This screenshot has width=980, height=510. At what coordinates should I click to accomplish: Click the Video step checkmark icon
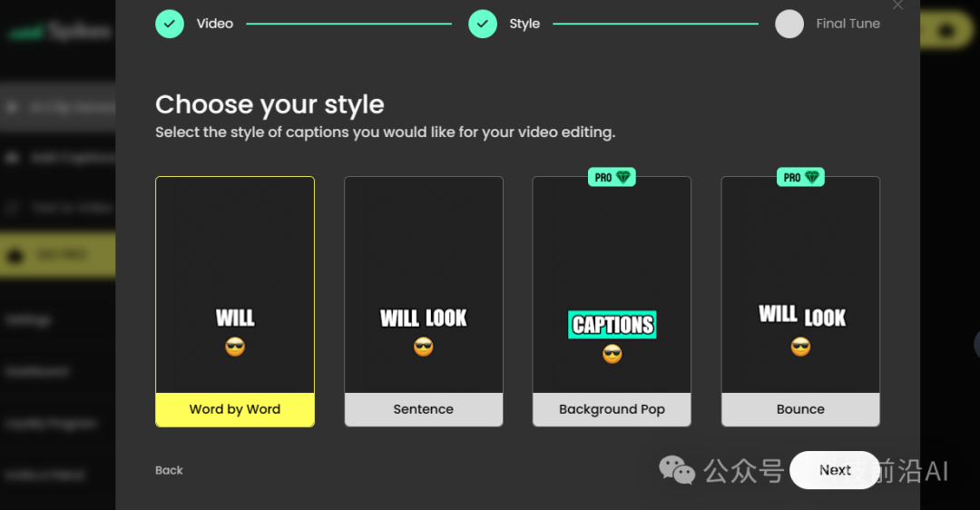[170, 24]
